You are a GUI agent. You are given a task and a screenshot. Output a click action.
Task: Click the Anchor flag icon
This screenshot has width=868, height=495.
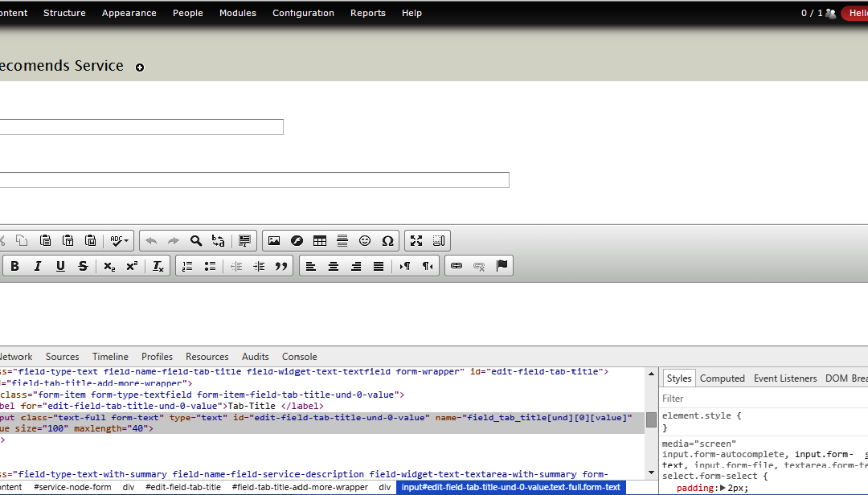point(502,266)
